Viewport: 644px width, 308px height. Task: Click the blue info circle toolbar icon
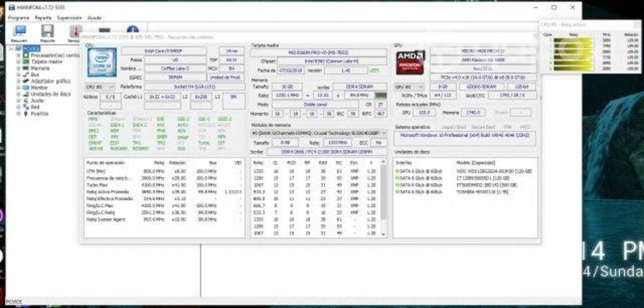point(132,29)
